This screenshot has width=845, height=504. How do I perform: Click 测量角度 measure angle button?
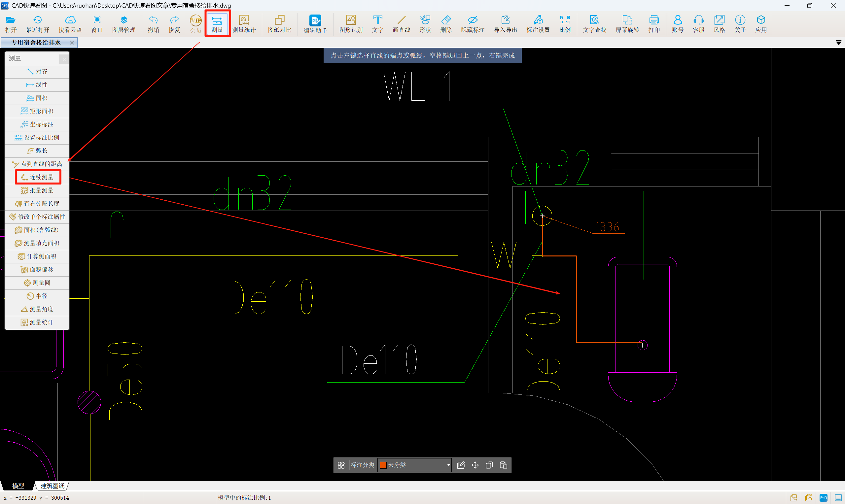(38, 309)
